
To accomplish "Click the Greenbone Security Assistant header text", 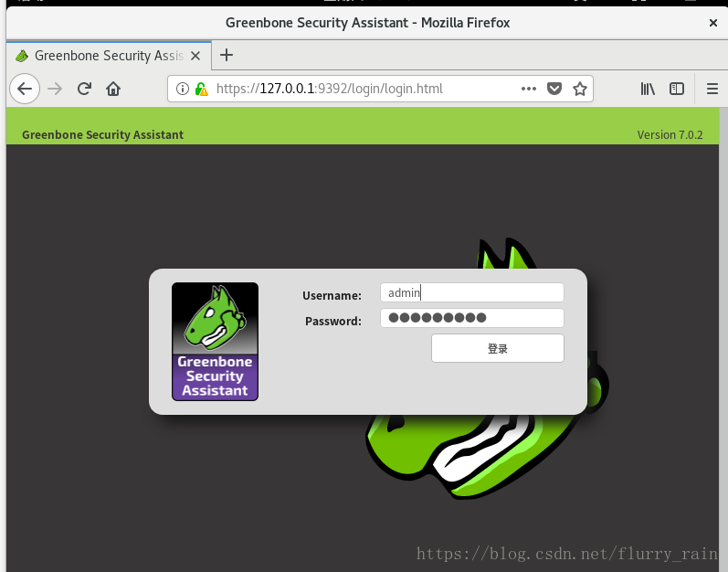I will click(x=102, y=134).
